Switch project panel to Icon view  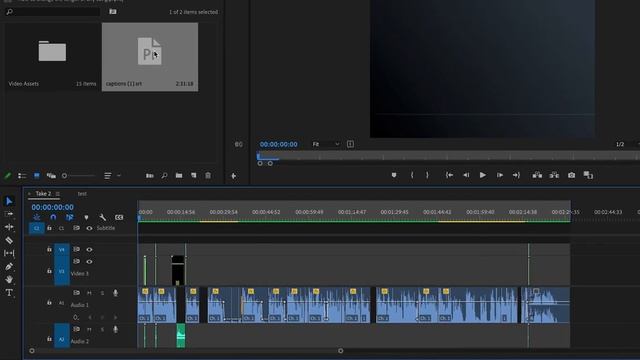click(37, 176)
